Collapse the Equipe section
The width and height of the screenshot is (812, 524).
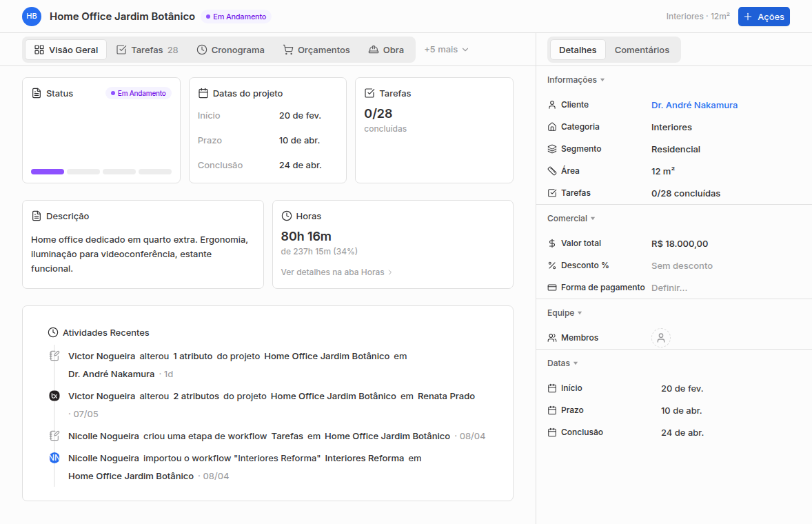[x=565, y=313]
